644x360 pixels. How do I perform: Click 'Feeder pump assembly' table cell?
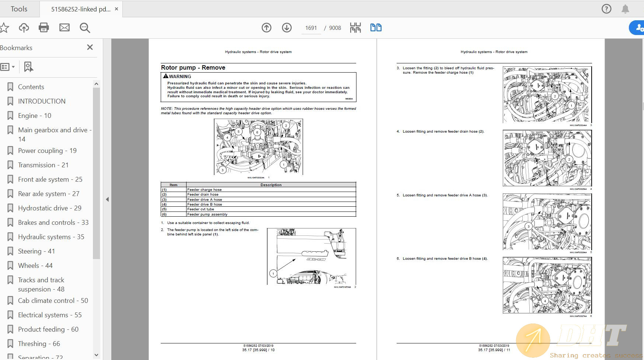click(x=271, y=214)
